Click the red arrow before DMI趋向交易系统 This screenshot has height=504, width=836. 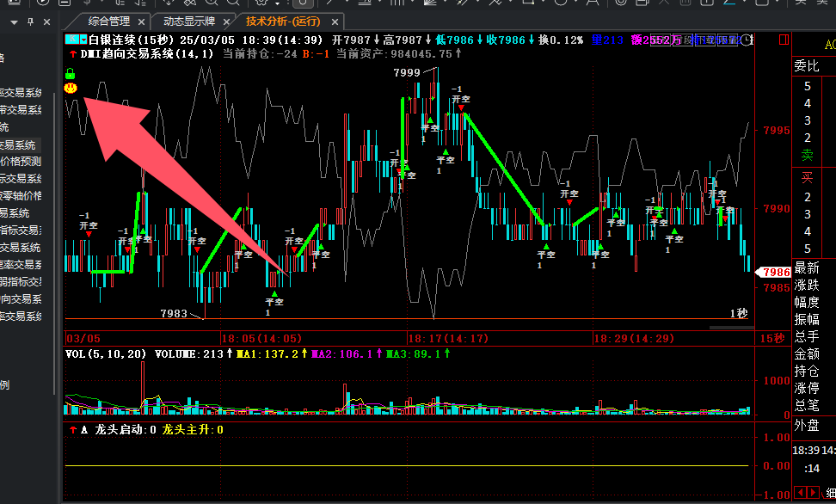click(x=71, y=53)
